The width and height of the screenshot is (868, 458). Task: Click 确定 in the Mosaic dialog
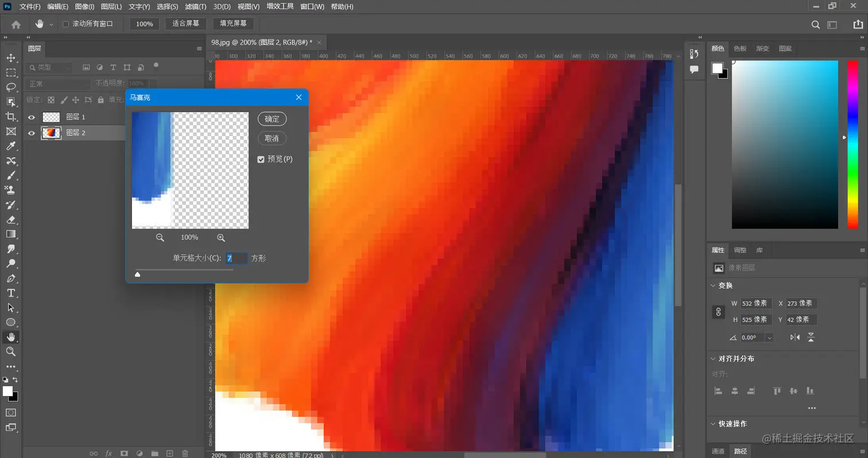pyautogui.click(x=272, y=119)
